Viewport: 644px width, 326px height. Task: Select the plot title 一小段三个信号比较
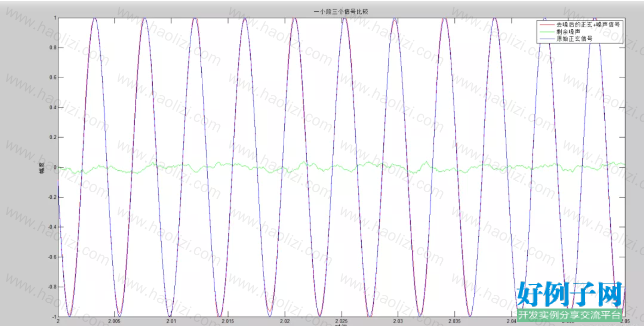(340, 12)
